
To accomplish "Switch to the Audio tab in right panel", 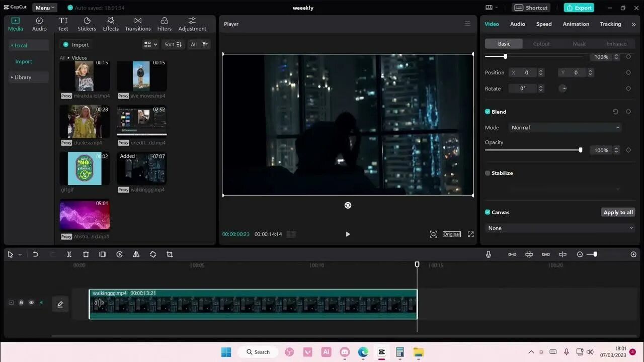I will [x=517, y=24].
